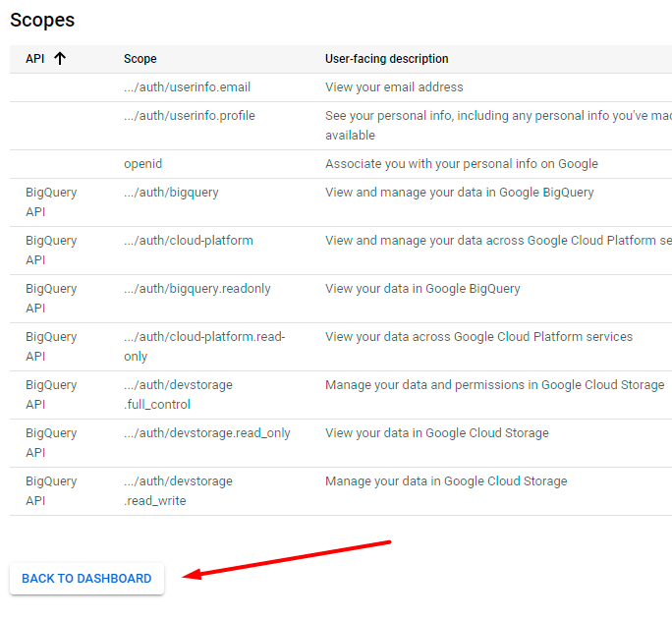Select the .../auth/bigquery scope cell
The width and height of the screenshot is (672, 620).
click(171, 193)
